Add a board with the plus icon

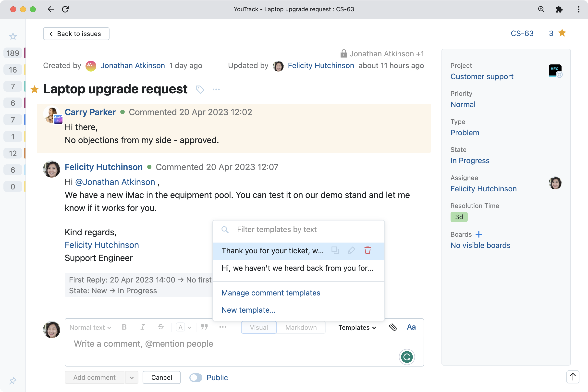(x=478, y=234)
